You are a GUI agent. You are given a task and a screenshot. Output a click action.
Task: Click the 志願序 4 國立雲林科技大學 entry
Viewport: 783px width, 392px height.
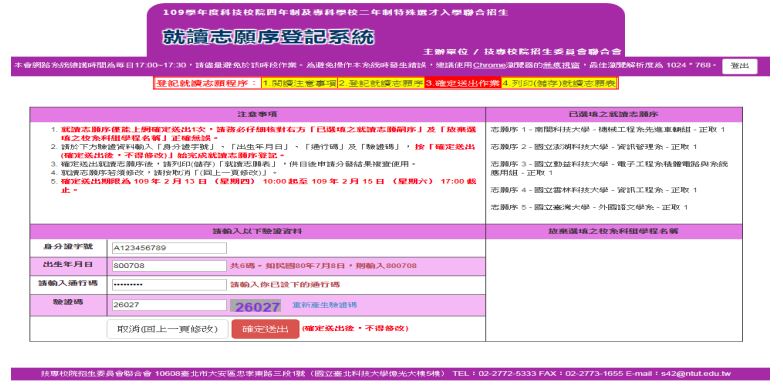tap(594, 190)
